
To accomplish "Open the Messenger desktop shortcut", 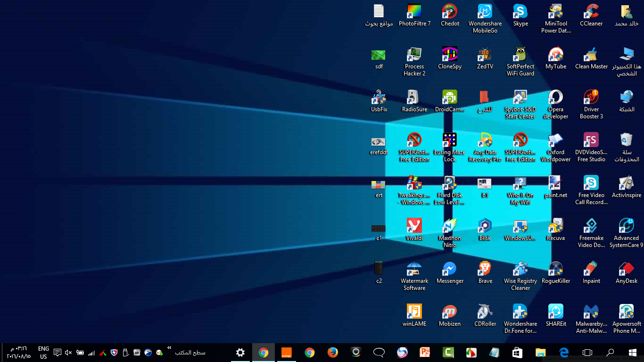I will click(x=450, y=273).
